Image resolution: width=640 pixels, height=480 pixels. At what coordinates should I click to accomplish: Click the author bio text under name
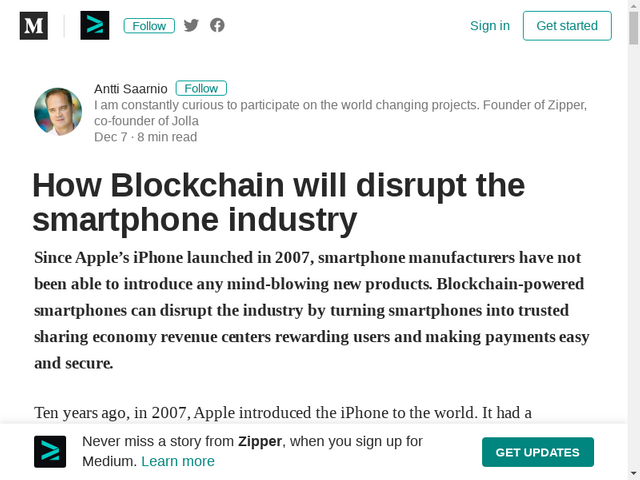coord(340,113)
